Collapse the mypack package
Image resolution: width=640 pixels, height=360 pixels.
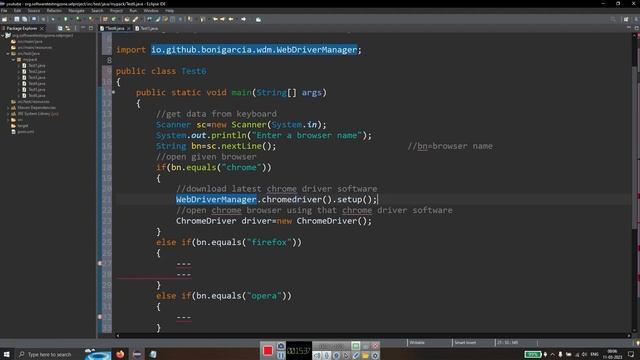click(13, 60)
